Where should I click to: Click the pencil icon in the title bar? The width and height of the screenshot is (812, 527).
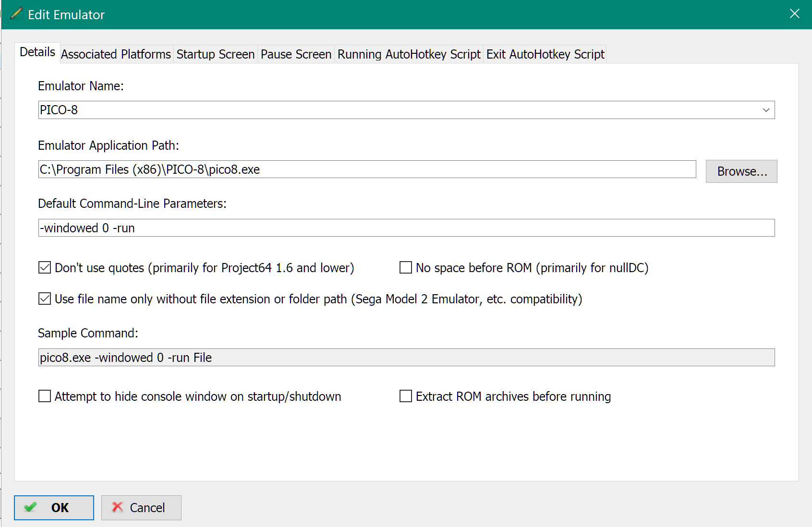point(16,13)
